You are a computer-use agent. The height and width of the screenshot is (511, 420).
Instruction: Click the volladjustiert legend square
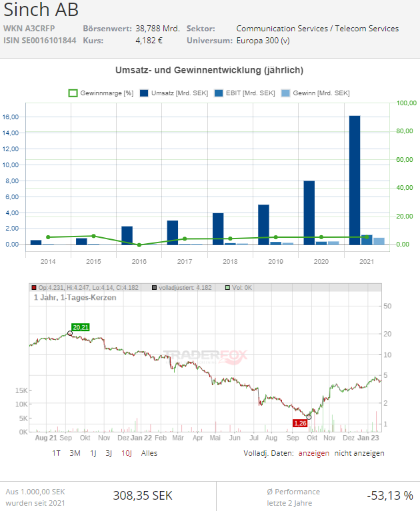pos(155,287)
